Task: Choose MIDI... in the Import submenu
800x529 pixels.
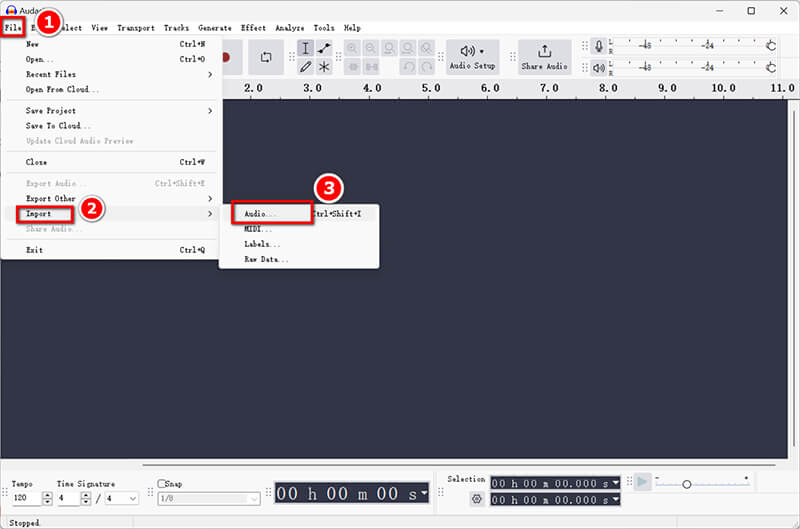Action: [x=299, y=229]
